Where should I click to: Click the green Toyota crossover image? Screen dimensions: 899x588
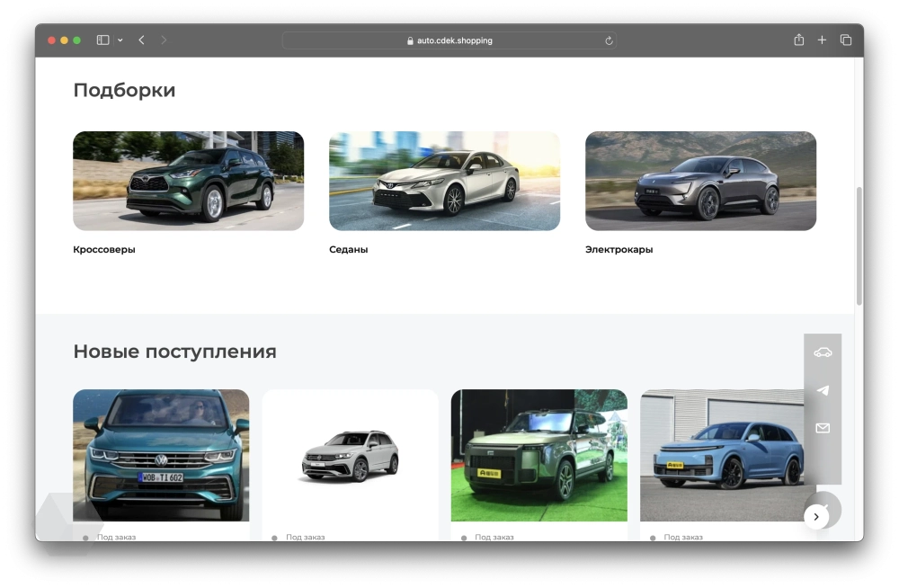click(188, 181)
